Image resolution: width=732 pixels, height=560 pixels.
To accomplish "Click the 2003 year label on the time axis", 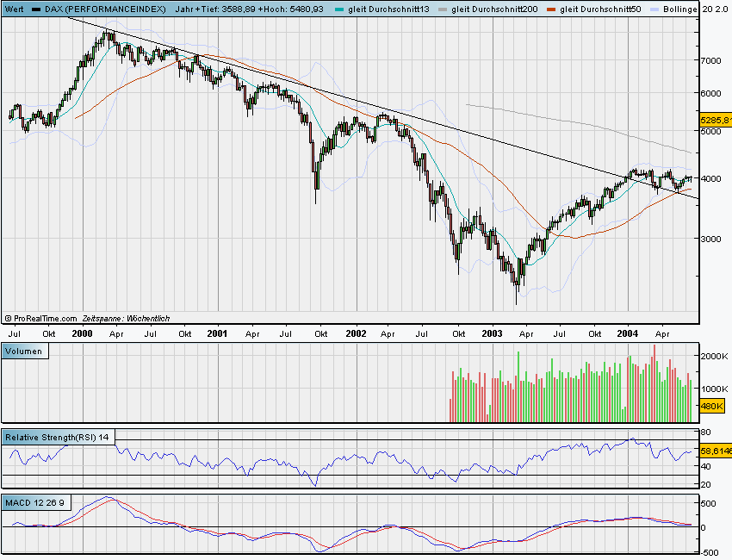I will click(492, 333).
